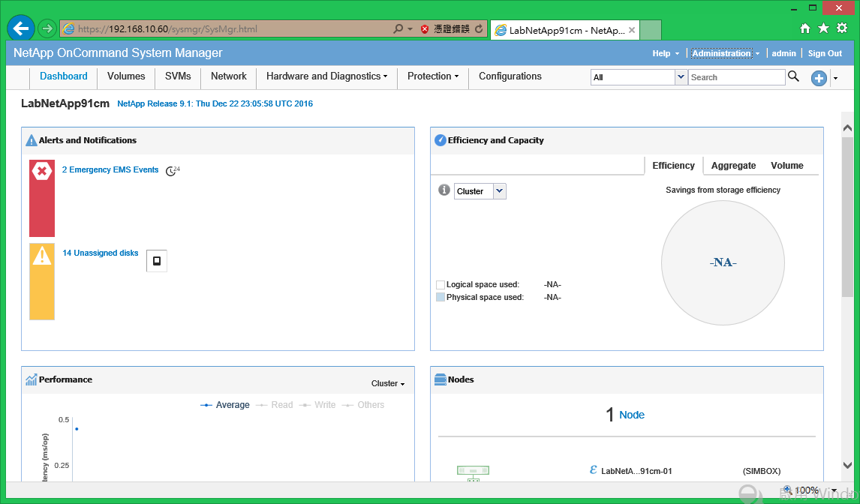Click the Sign Out link
This screenshot has height=504, width=860.
click(824, 53)
